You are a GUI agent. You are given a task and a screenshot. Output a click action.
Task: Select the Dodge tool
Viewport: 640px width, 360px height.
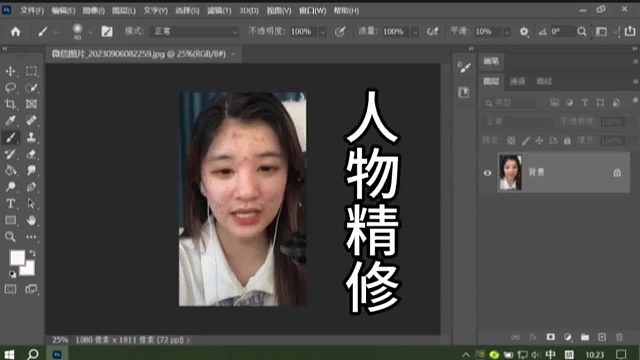pos(10,187)
